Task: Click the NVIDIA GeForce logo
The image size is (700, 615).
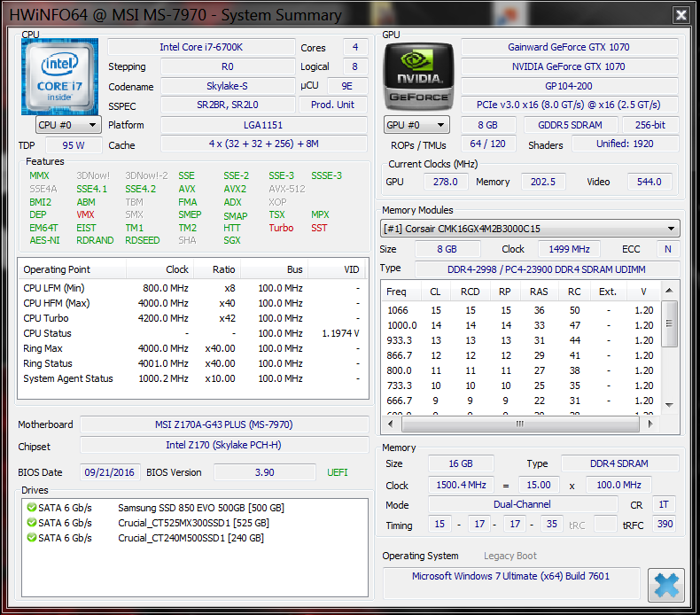Action: pos(419,76)
